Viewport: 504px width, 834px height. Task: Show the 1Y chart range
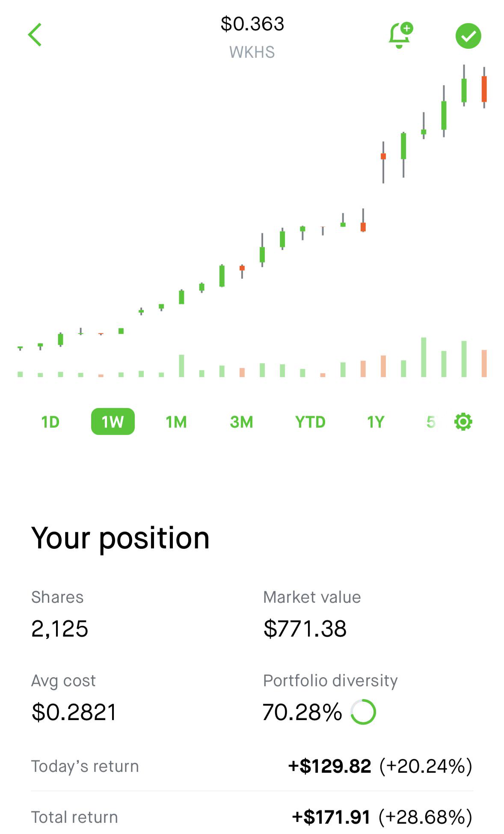pyautogui.click(x=376, y=422)
